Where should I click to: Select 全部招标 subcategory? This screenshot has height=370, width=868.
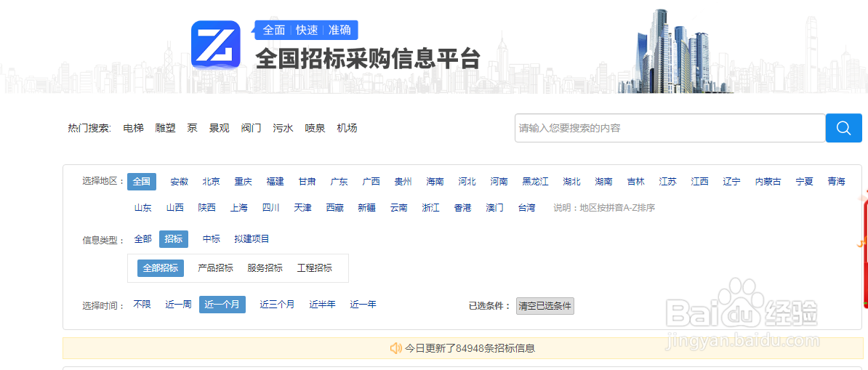click(161, 268)
